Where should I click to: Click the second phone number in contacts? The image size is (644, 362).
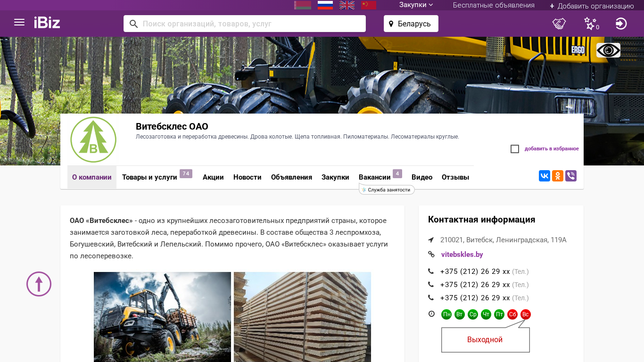(x=475, y=285)
